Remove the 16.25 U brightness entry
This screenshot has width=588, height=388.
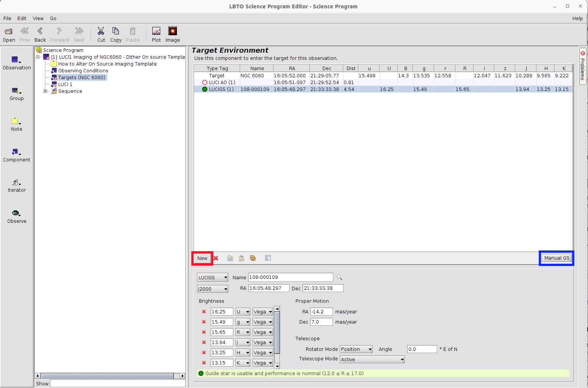[x=204, y=312]
